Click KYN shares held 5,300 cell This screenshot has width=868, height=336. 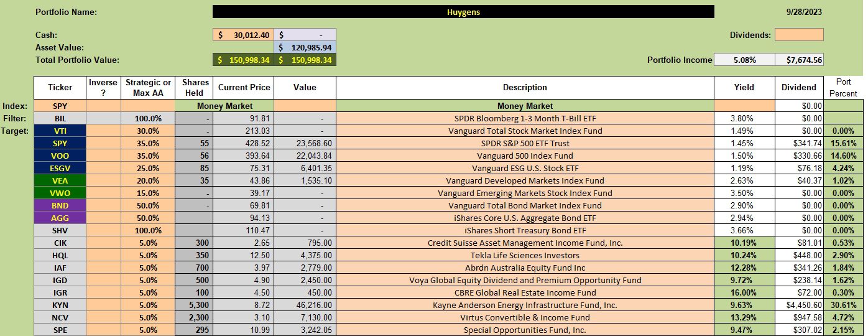pos(193,305)
